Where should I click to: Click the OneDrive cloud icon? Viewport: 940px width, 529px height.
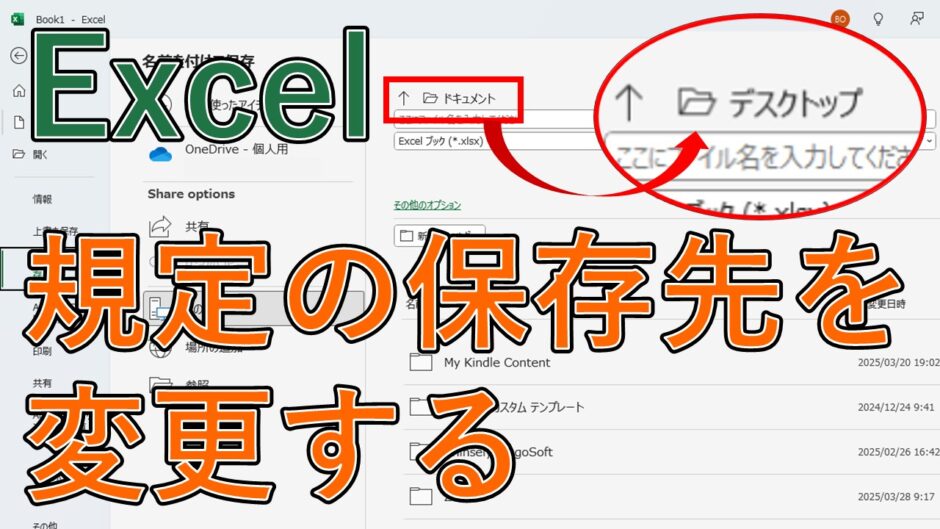[160, 155]
